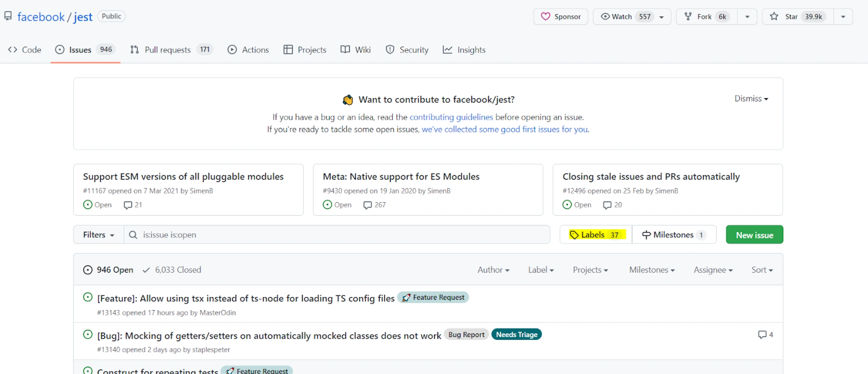Expand the Sort dropdown menu

coord(762,270)
